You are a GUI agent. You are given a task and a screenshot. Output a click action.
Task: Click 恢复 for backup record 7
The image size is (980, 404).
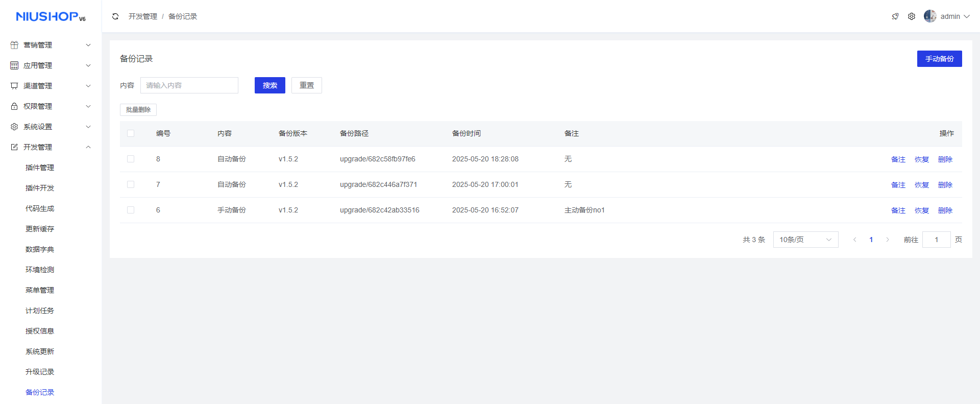pos(921,185)
